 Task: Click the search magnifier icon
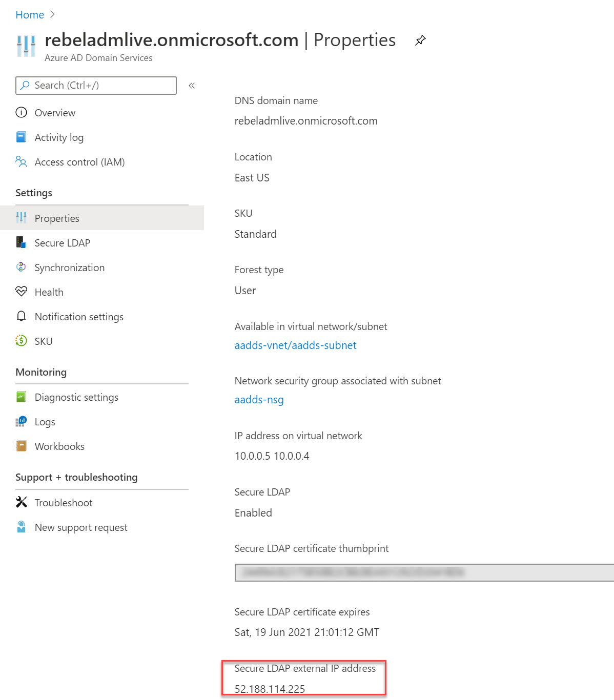coord(25,86)
